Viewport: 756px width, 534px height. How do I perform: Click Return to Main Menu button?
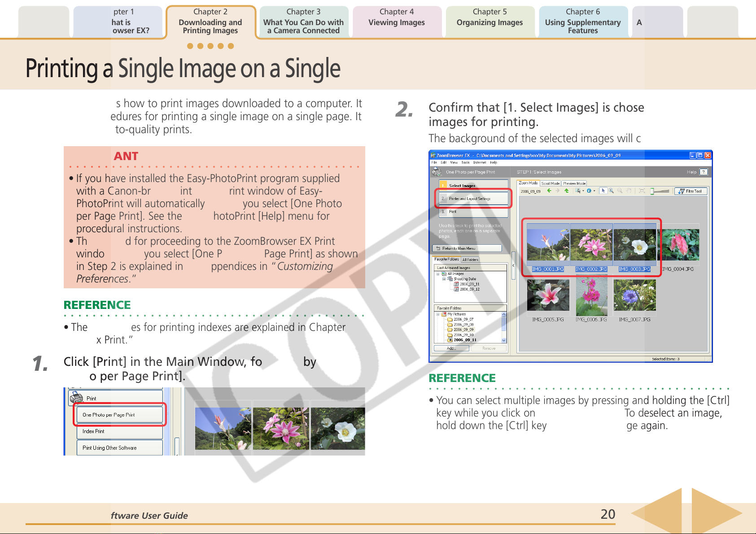click(x=467, y=248)
